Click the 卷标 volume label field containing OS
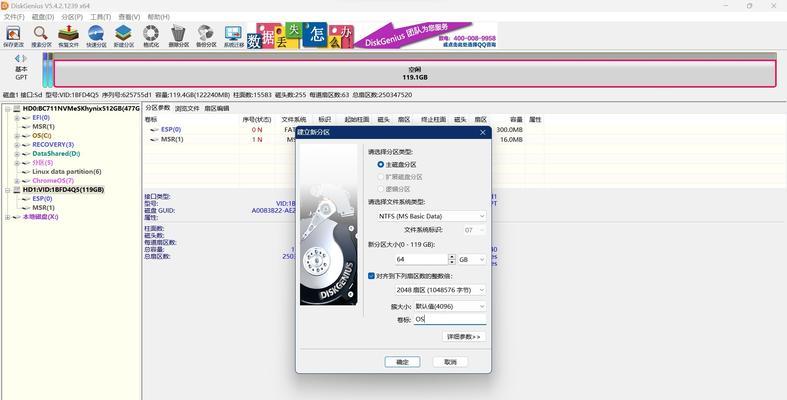This screenshot has width=787, height=400. [450, 319]
